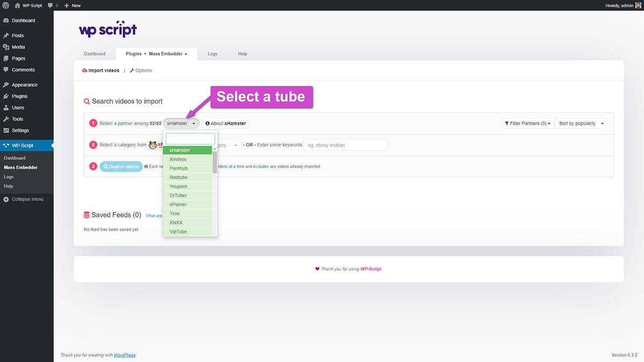
Task: Click the Options link with wrench
Action: [x=141, y=70]
